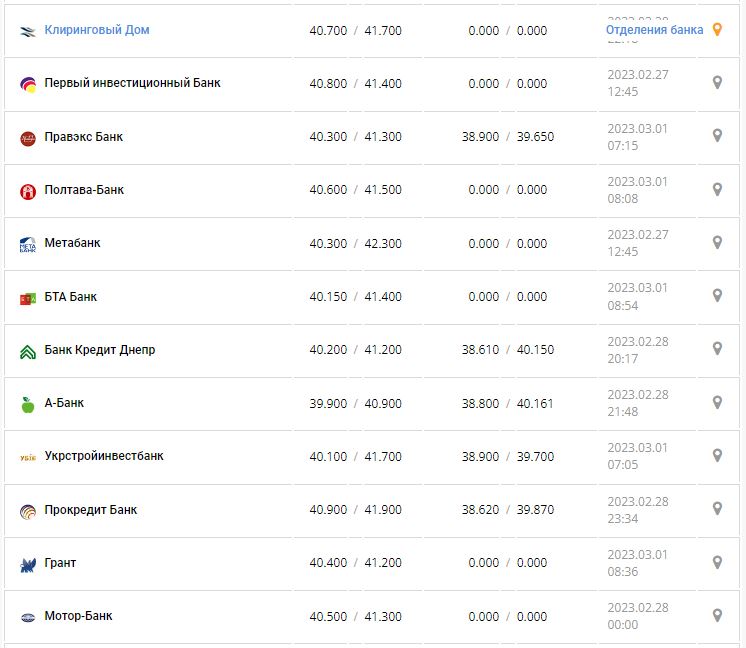Open the Клиринговый Дом bank link

pyautogui.click(x=97, y=30)
